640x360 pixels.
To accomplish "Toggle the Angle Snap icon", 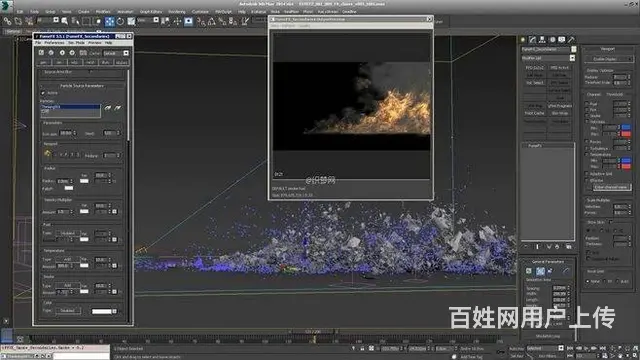I will [211, 21].
